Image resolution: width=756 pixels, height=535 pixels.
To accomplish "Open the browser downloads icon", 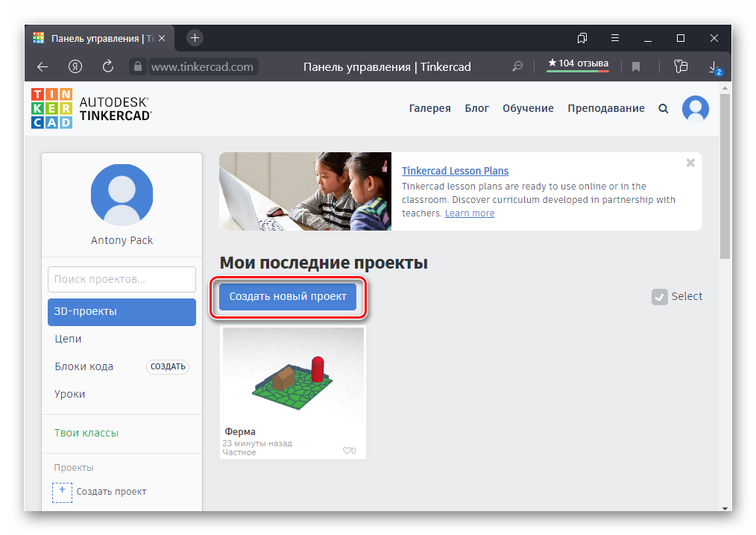I will click(714, 66).
